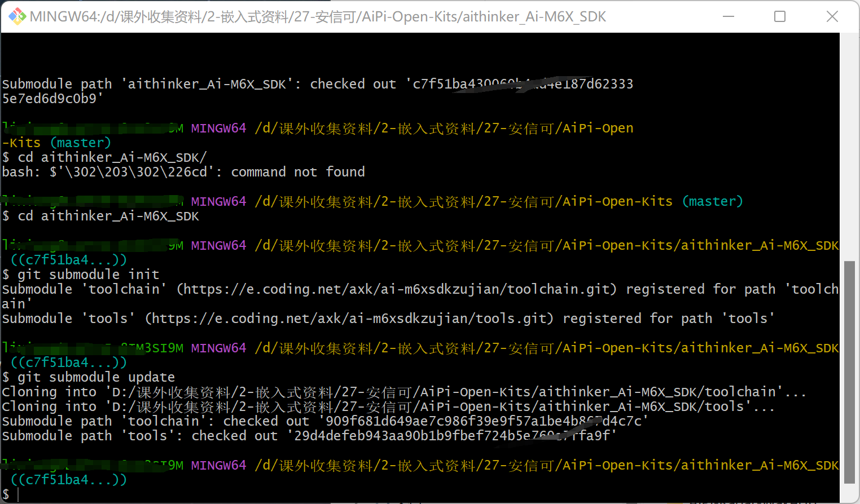Click the '$ git submodule update' command line
The height and width of the screenshot is (504, 860).
coord(89,377)
